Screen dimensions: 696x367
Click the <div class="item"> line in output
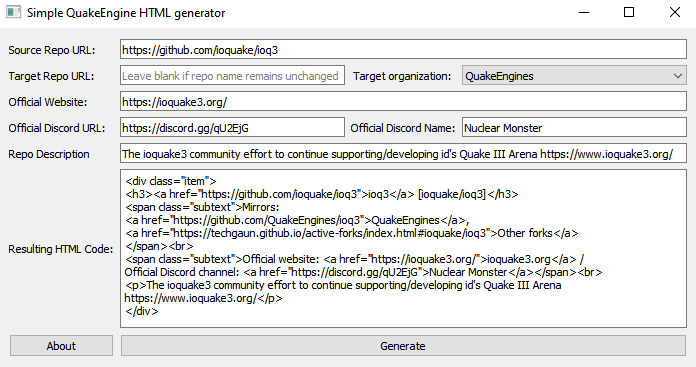(171, 181)
